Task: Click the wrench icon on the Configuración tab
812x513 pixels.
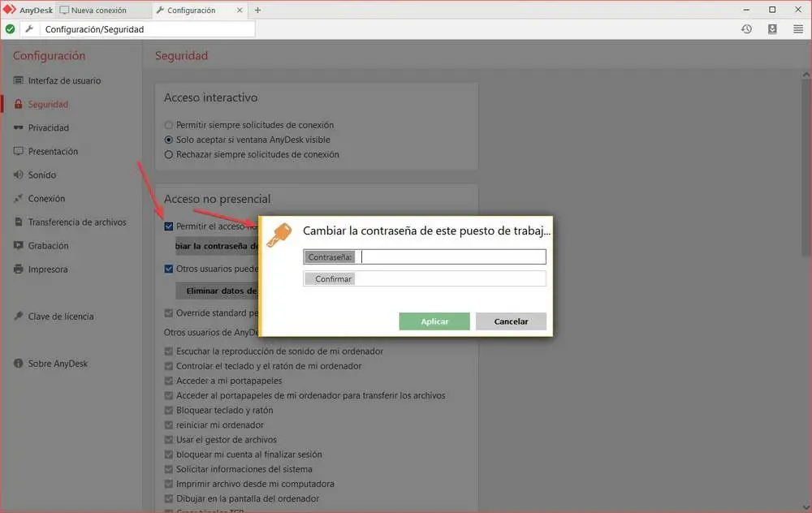Action: pyautogui.click(x=160, y=10)
